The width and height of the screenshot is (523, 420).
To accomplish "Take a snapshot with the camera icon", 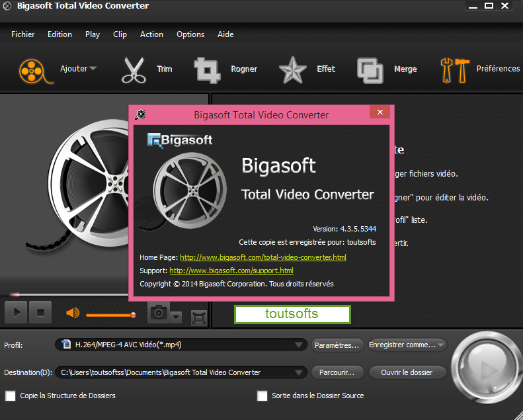I will tap(159, 313).
